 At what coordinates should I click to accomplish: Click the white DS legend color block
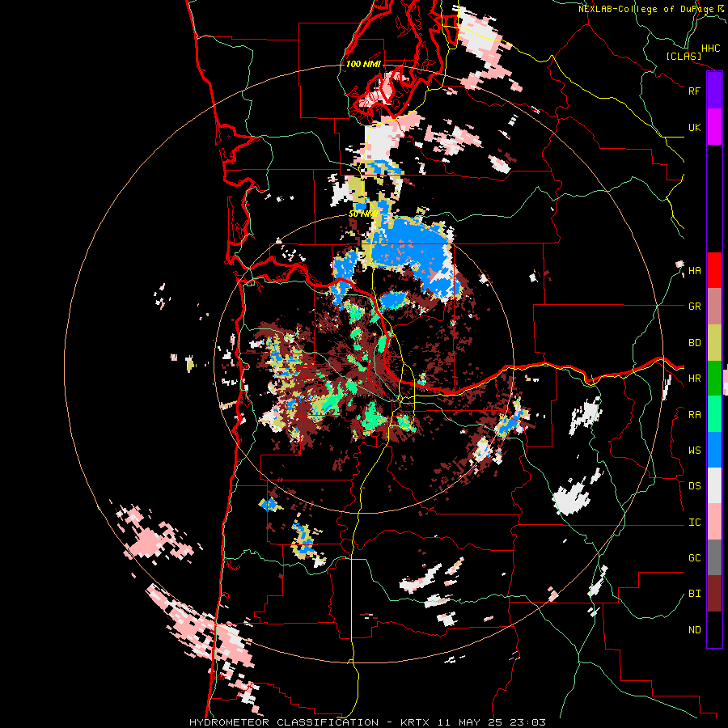(714, 485)
